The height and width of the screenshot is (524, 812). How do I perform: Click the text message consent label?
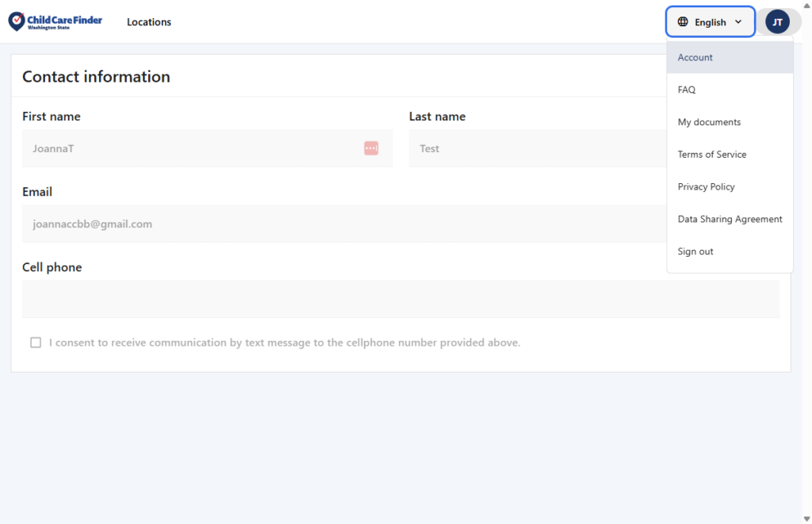(x=284, y=342)
